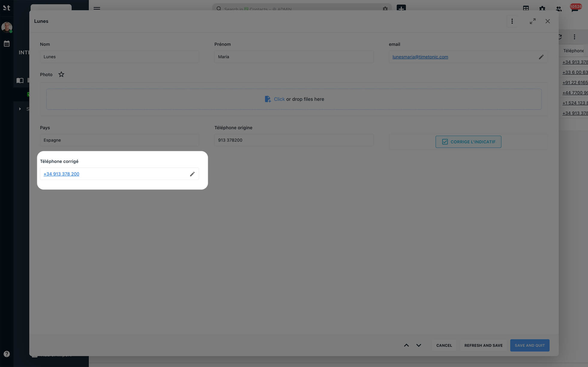
Task: Edit Téléphone corrigé with the pencil icon
Action: tap(192, 174)
